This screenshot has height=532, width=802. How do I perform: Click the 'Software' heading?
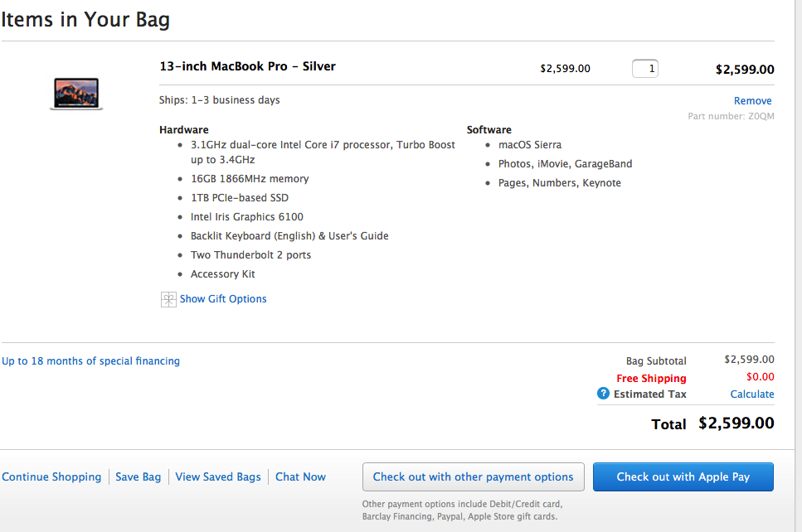click(x=489, y=130)
